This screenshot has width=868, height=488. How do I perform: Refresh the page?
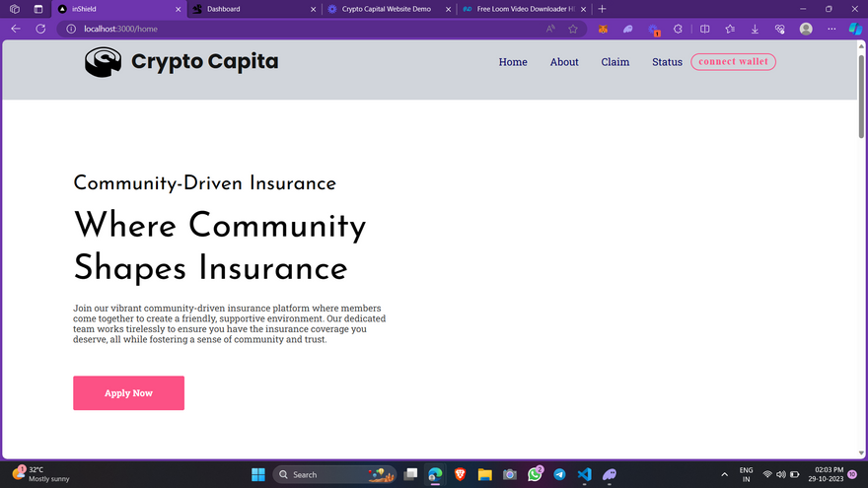tap(40, 29)
